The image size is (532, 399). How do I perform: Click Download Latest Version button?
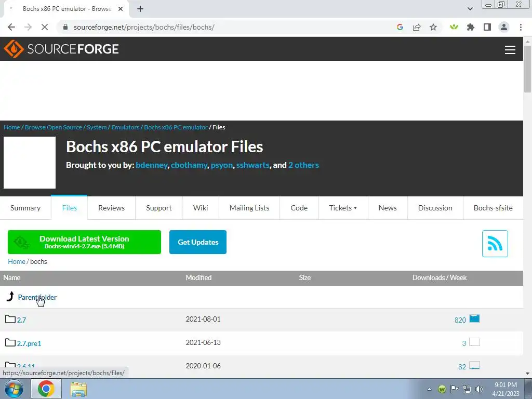pyautogui.click(x=84, y=242)
